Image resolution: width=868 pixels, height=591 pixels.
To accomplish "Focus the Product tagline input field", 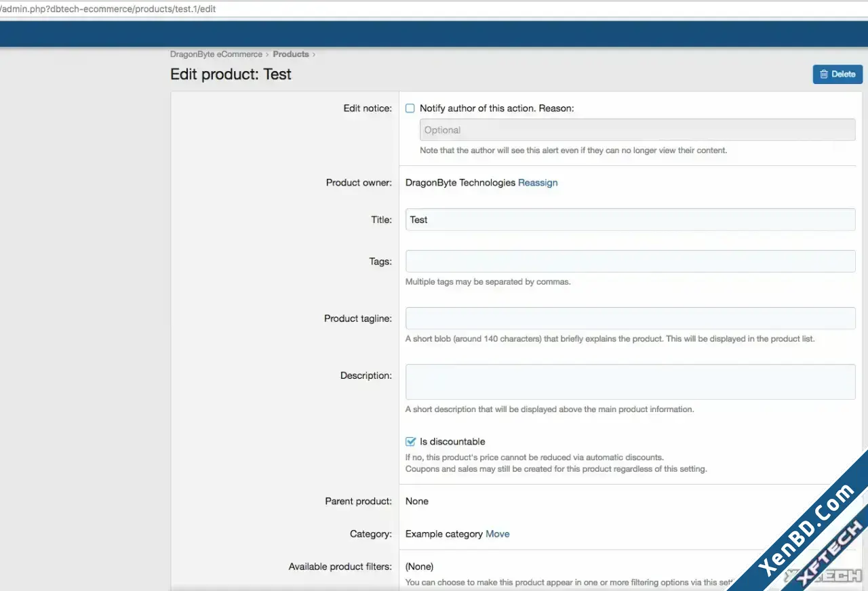I will pos(630,319).
